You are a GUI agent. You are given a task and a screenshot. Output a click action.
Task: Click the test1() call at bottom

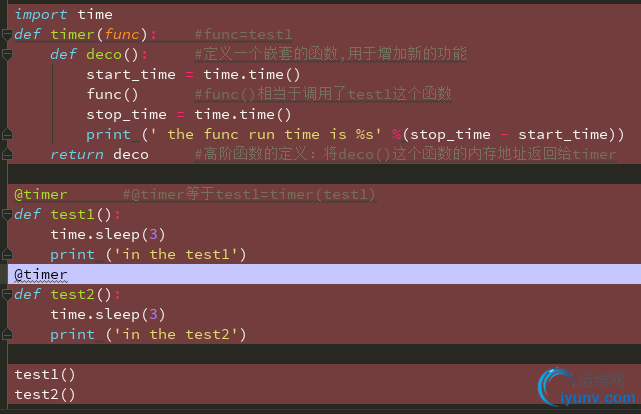pos(45,374)
